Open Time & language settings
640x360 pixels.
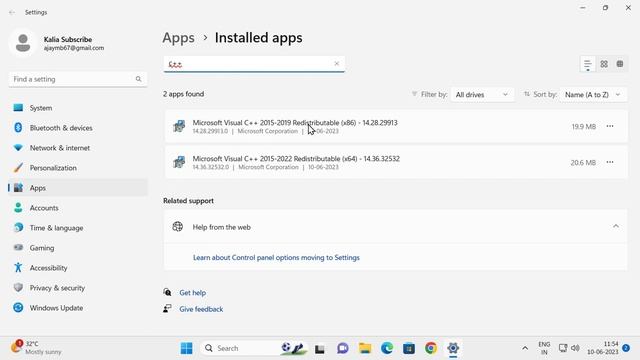[x=78, y=228]
